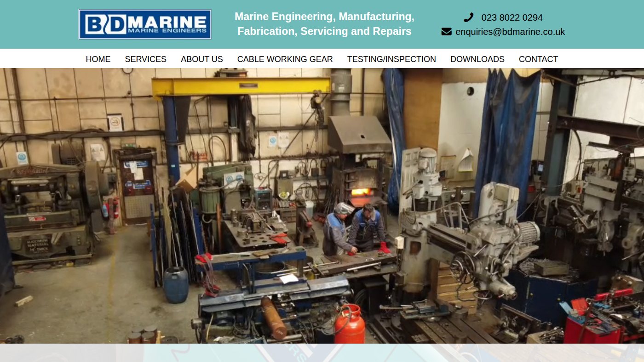This screenshot has width=644, height=362.
Task: Open the DOWNLOADS menu item
Action: (477, 59)
